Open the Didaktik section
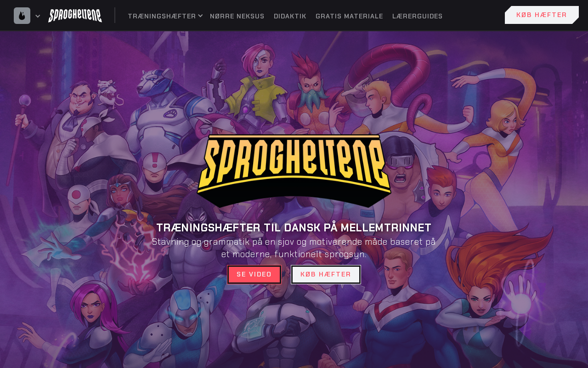588x368 pixels. (x=290, y=16)
